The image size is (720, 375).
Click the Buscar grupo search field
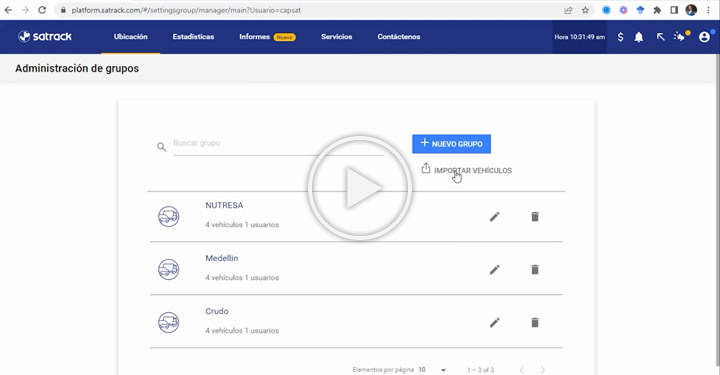tap(278, 144)
